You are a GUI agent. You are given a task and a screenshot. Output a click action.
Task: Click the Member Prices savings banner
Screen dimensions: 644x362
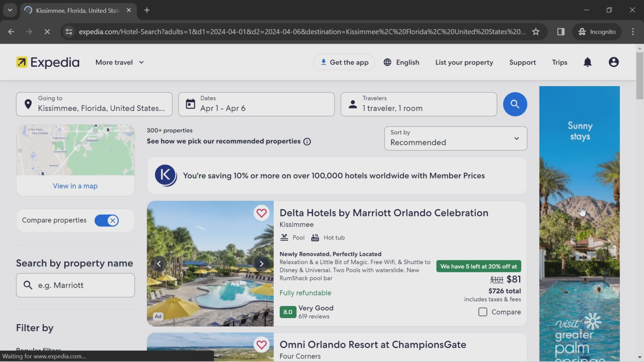[337, 176]
